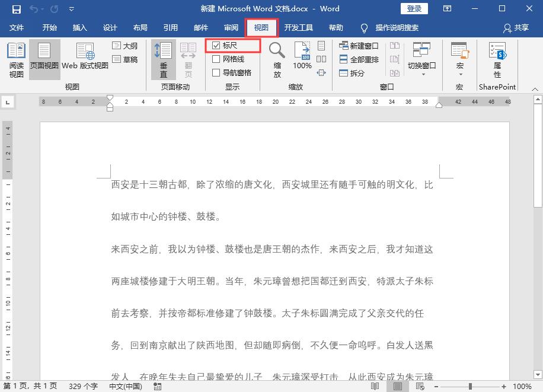543x392 pixels.
Task: Turn on Gridlines
Action: coord(218,59)
